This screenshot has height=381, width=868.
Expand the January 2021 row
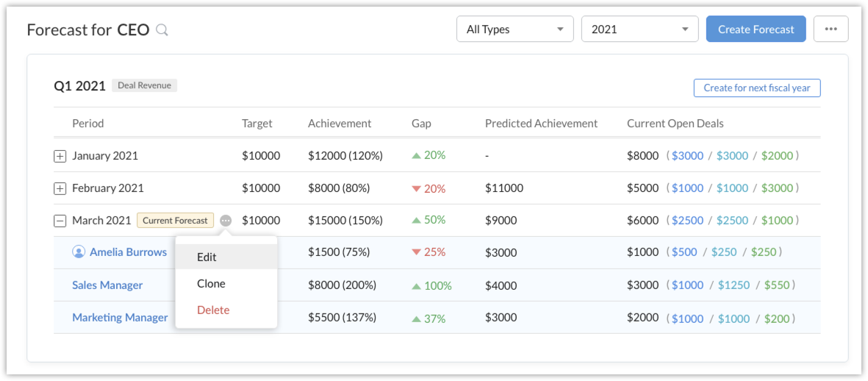(60, 157)
